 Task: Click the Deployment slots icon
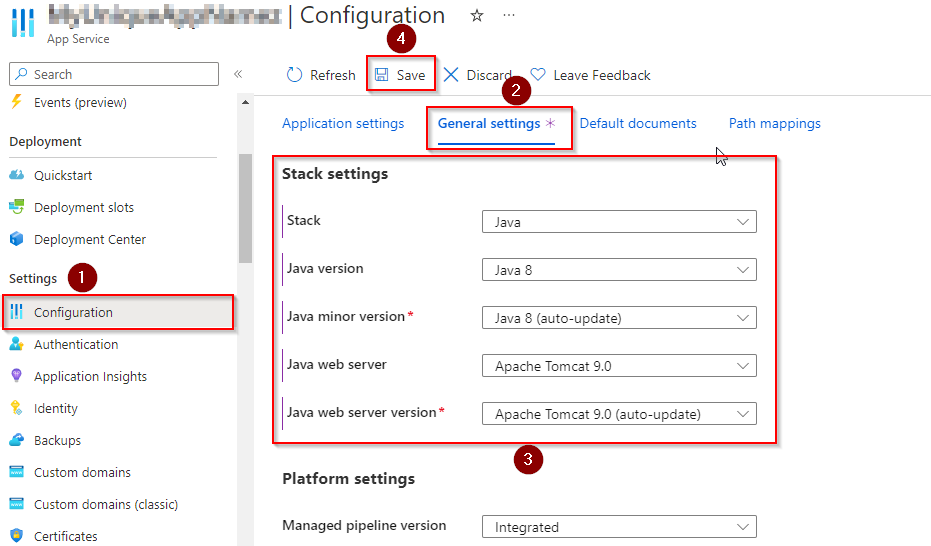(x=17, y=207)
